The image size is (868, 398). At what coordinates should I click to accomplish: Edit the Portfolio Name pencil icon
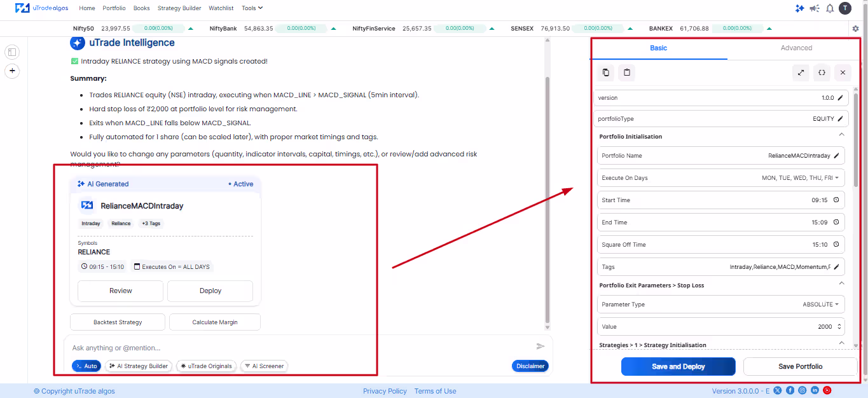pyautogui.click(x=837, y=156)
